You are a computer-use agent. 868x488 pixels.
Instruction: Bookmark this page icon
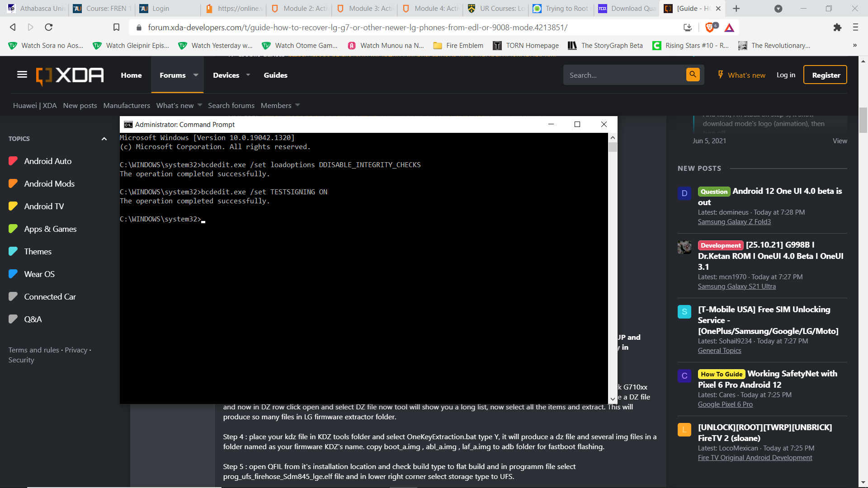tap(116, 28)
